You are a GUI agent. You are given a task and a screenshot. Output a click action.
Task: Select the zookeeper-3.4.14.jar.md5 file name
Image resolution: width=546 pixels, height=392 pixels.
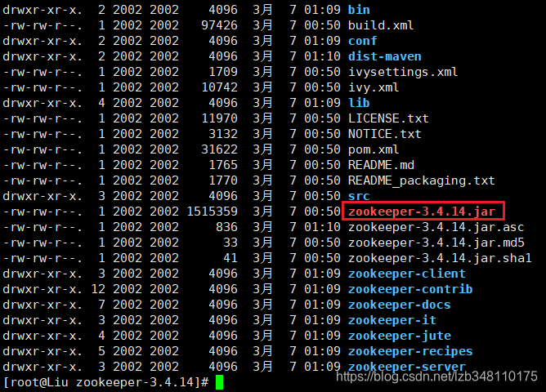click(x=436, y=243)
